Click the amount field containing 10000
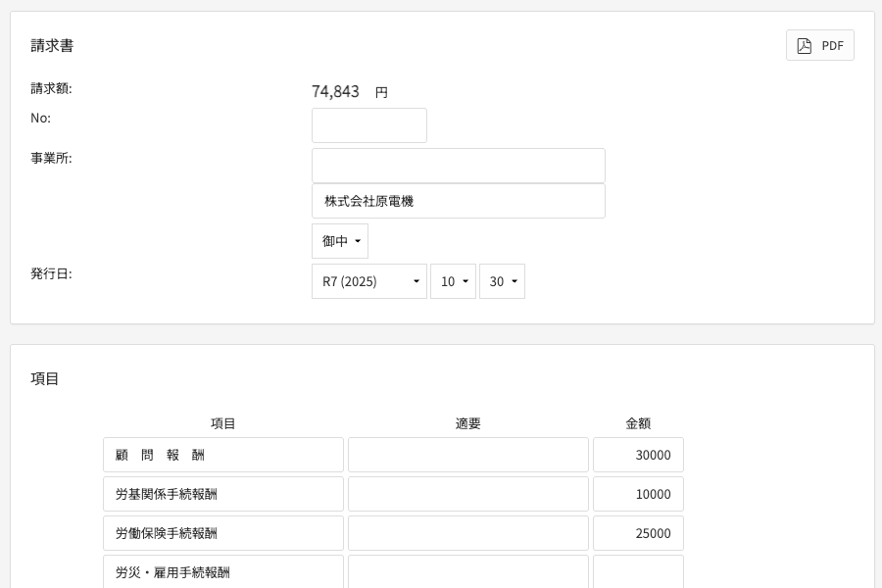Image resolution: width=882 pixels, height=588 pixels. click(x=638, y=494)
